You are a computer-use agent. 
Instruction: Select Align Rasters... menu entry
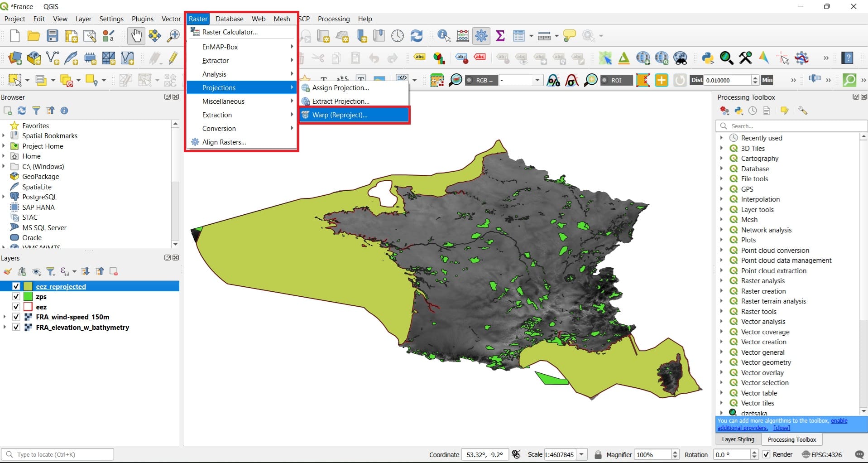tap(242, 142)
